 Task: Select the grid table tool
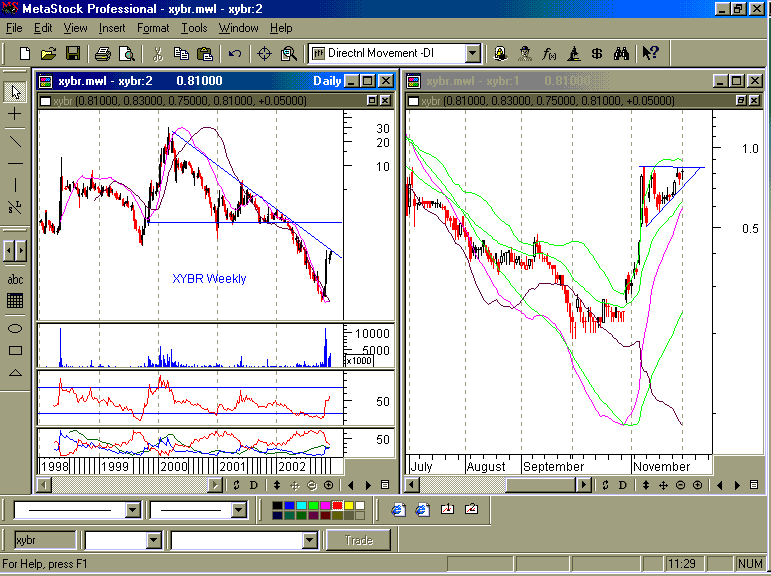(x=15, y=301)
